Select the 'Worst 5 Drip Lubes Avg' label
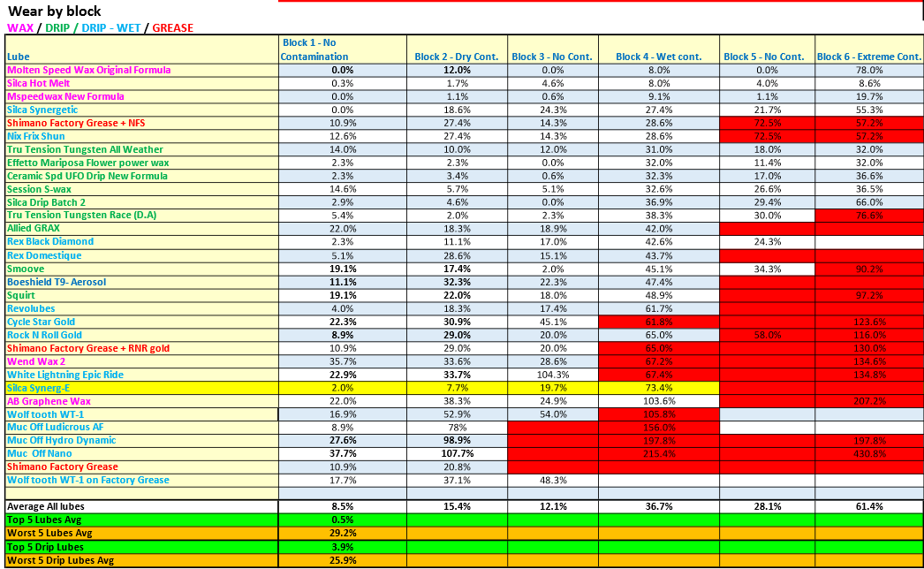Image resolution: width=924 pixels, height=569 pixels. 61,560
